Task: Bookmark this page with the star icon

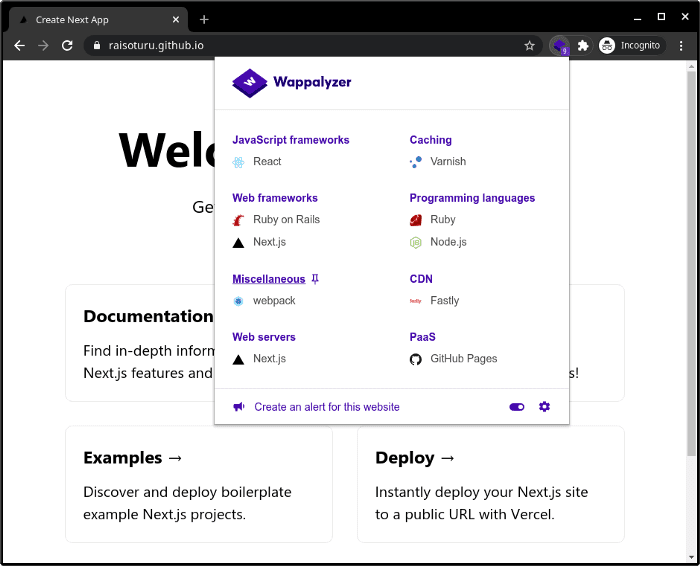Action: pos(529,46)
